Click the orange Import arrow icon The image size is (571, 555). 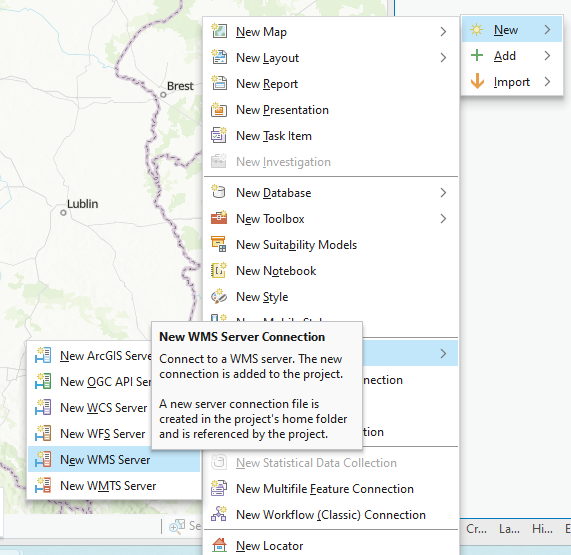(x=477, y=81)
